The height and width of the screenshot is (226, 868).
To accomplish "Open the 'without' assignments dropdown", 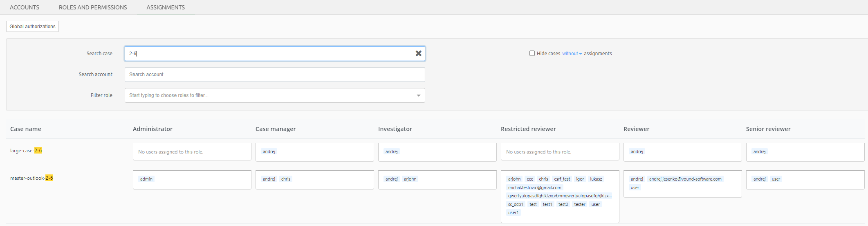I will point(572,54).
